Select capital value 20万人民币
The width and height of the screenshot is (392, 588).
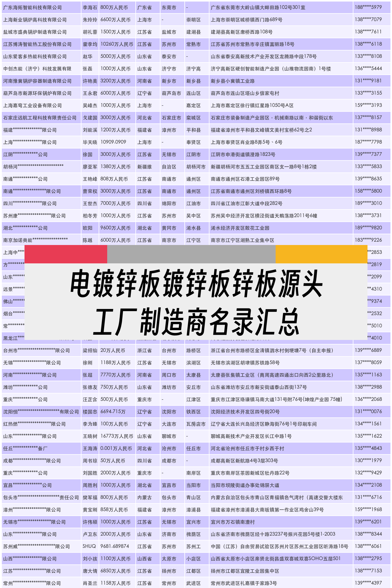tap(113, 350)
